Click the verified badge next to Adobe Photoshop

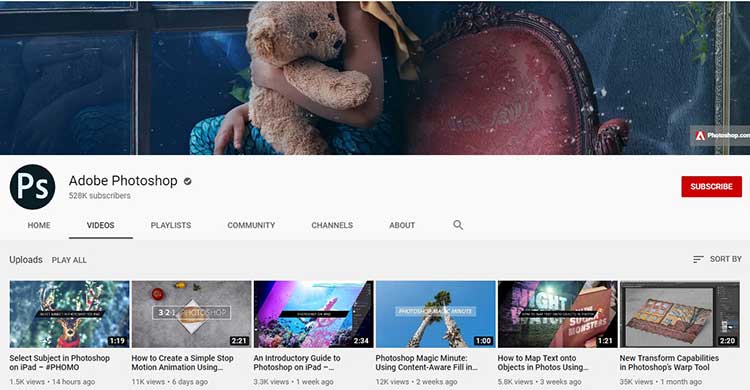coord(188,181)
